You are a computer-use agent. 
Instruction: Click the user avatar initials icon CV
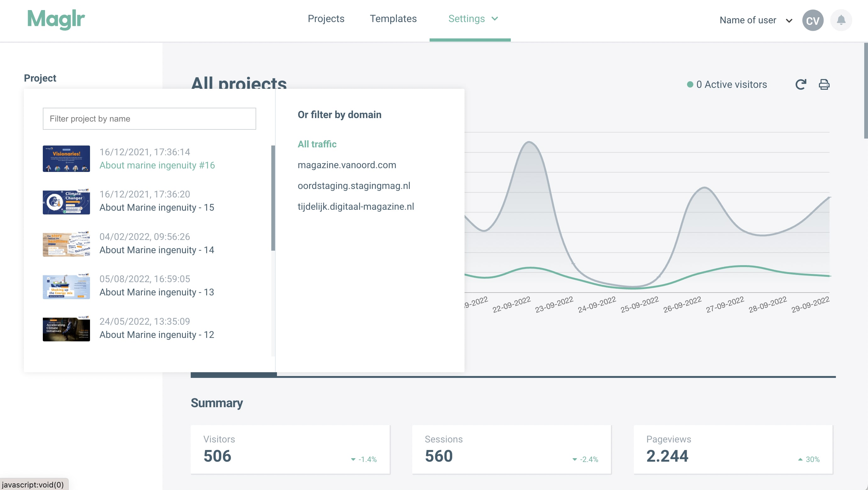coord(813,20)
